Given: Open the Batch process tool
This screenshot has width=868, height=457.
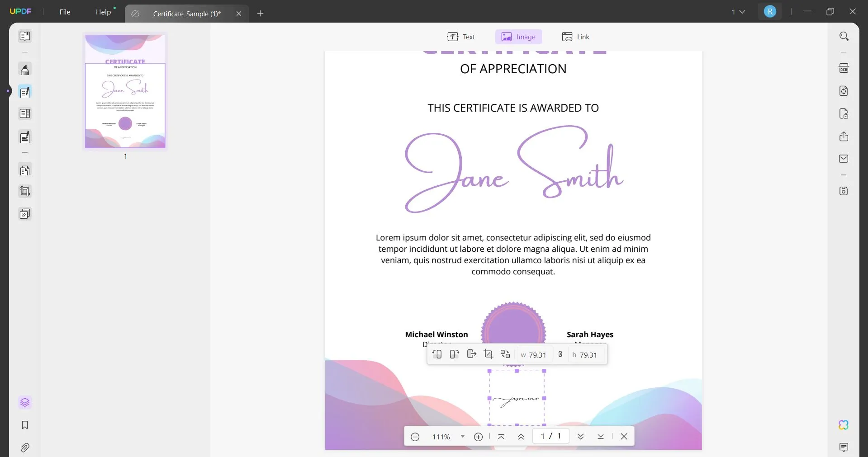Looking at the screenshot, I should [x=25, y=214].
